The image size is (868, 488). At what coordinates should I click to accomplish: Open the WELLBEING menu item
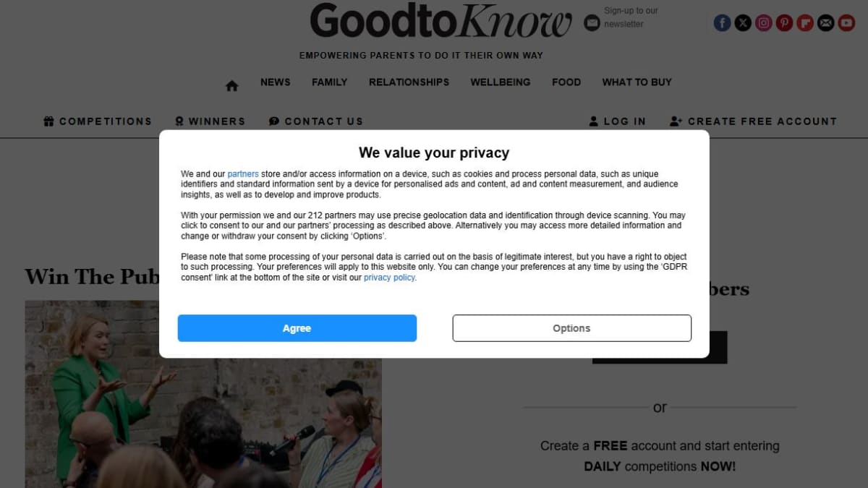point(501,82)
